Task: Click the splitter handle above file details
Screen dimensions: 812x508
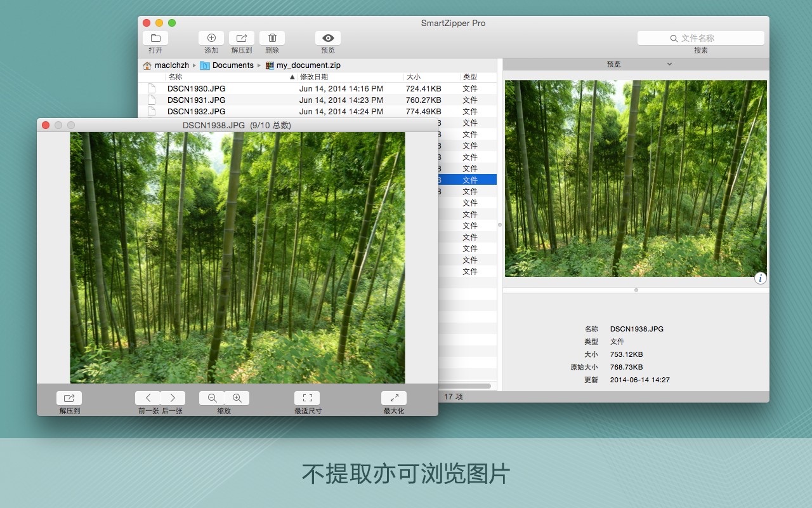Action: tap(635, 290)
